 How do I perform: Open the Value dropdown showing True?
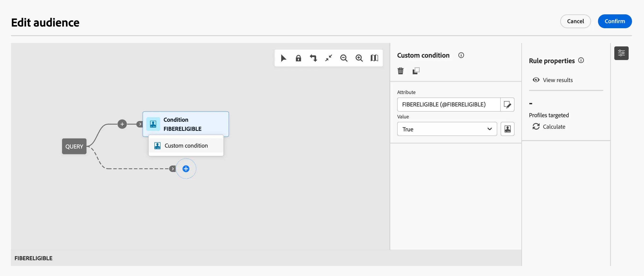tap(447, 129)
